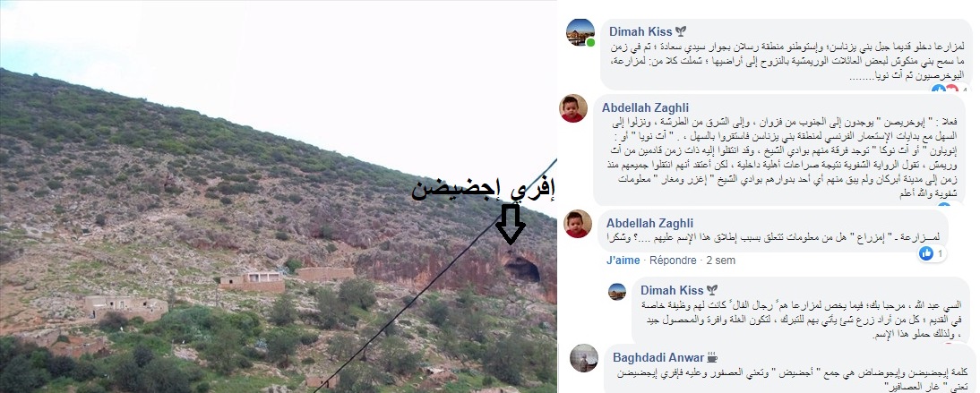The height and width of the screenshot is (393, 980).
Task: Click the blue like reaction icon showing 1
Action: coord(927,253)
